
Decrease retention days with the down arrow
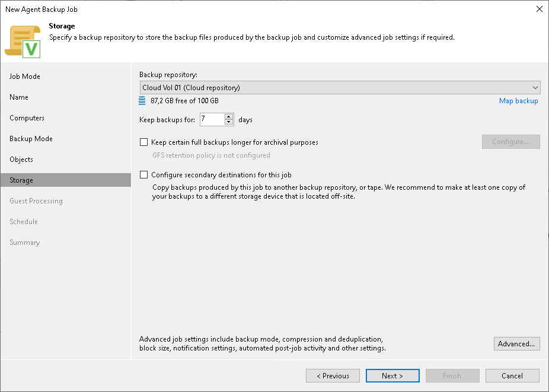point(229,122)
